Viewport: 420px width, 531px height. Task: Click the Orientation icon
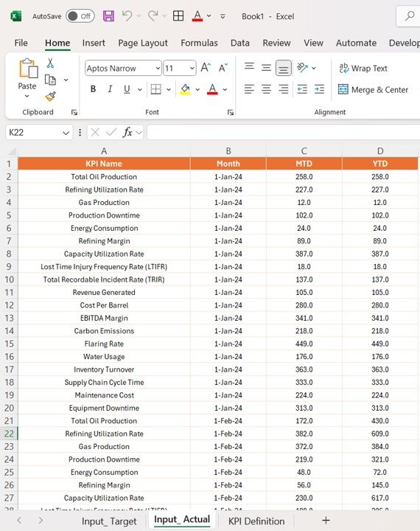pyautogui.click(x=302, y=67)
